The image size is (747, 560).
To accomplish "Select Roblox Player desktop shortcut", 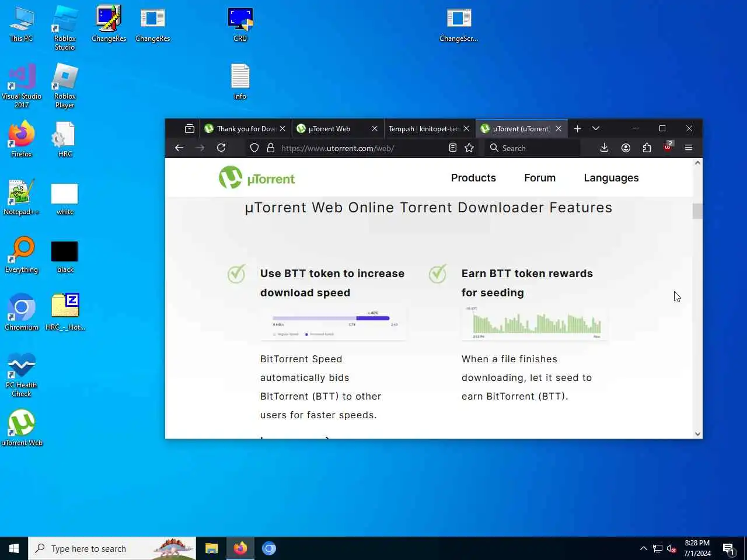I will tap(65, 86).
